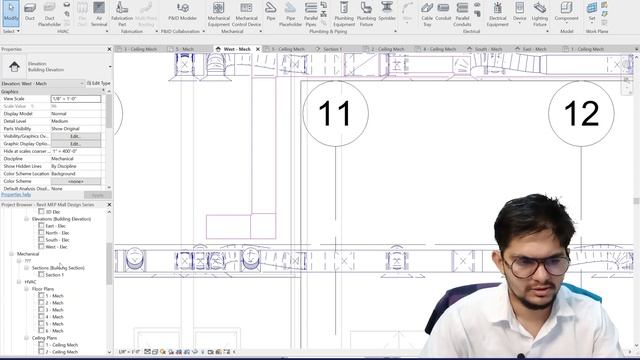640x360 pixels.
Task: Select the Modify tool in the ribbon
Action: click(11, 13)
